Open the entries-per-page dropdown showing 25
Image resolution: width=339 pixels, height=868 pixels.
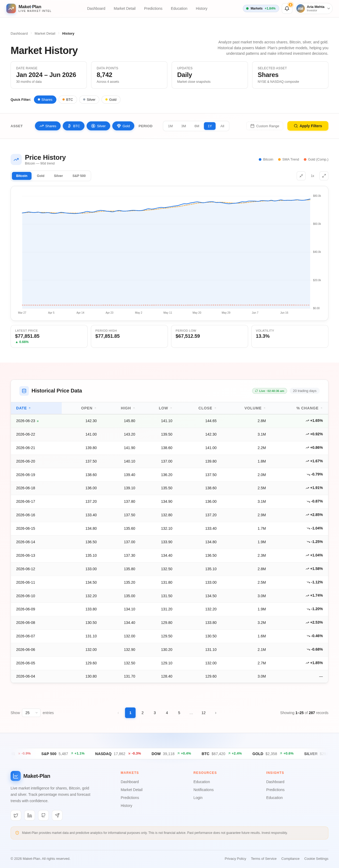click(x=31, y=713)
